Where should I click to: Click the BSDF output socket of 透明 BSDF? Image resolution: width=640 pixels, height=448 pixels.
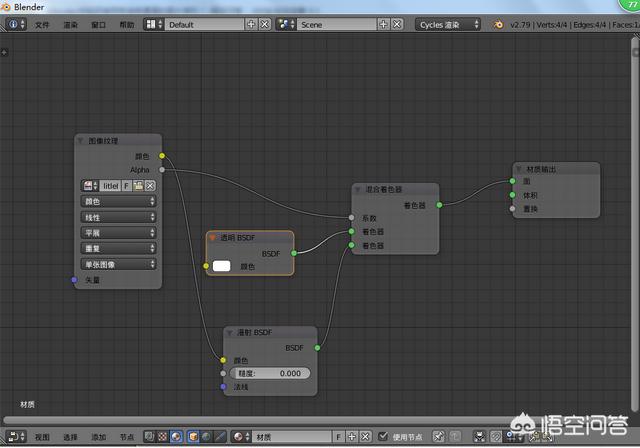click(294, 253)
